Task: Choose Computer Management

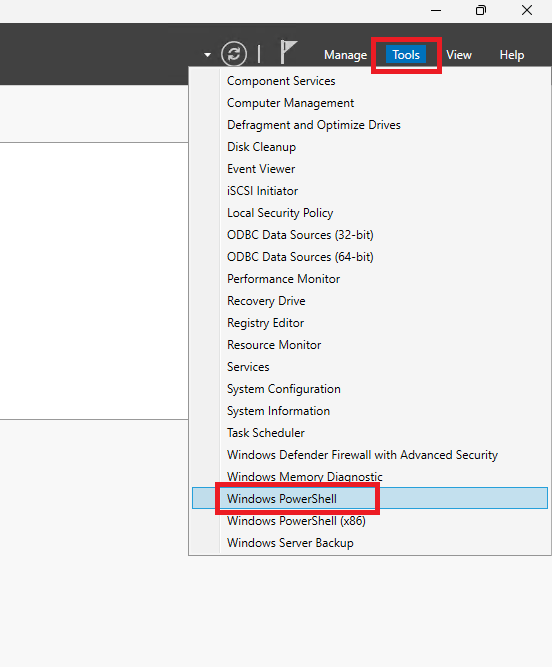Action: pos(290,103)
